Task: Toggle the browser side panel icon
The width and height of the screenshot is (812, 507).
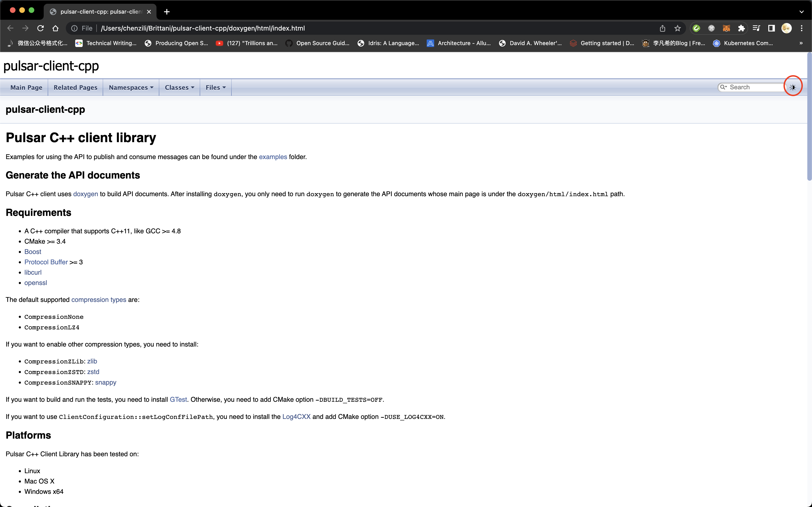Action: click(x=771, y=28)
